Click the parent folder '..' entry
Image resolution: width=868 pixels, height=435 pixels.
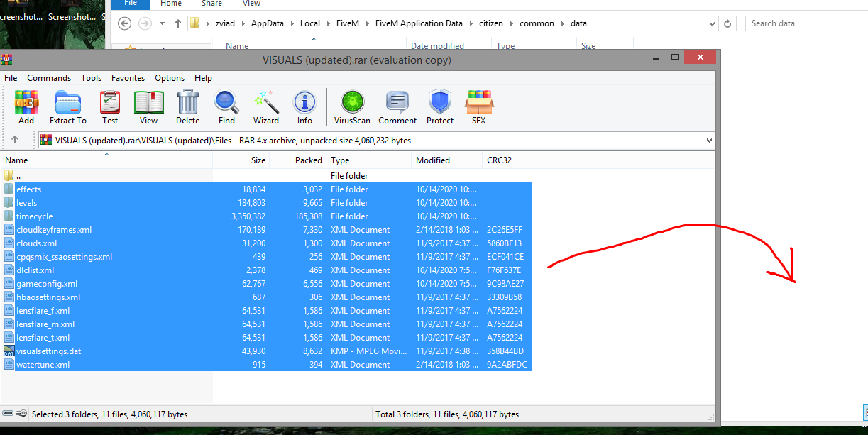tap(18, 175)
